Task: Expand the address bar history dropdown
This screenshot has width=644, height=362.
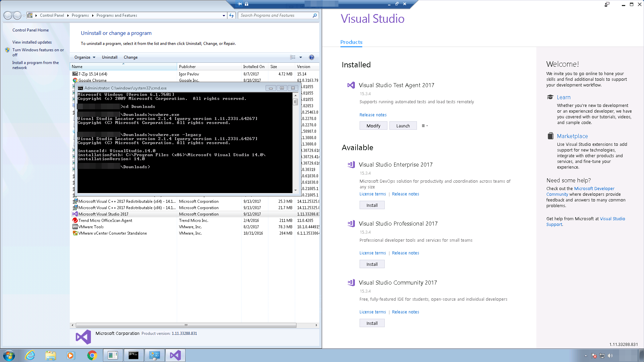Action: 224,15
